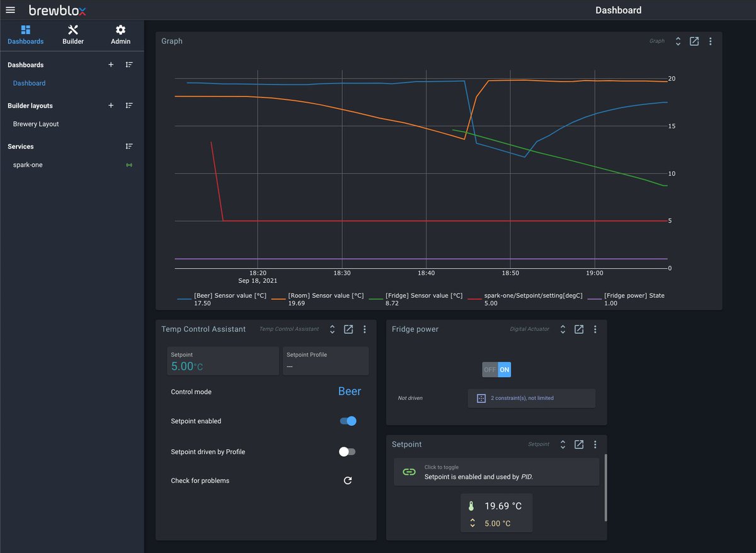Add a new dashboard with plus icon
This screenshot has height=553, width=756.
111,65
